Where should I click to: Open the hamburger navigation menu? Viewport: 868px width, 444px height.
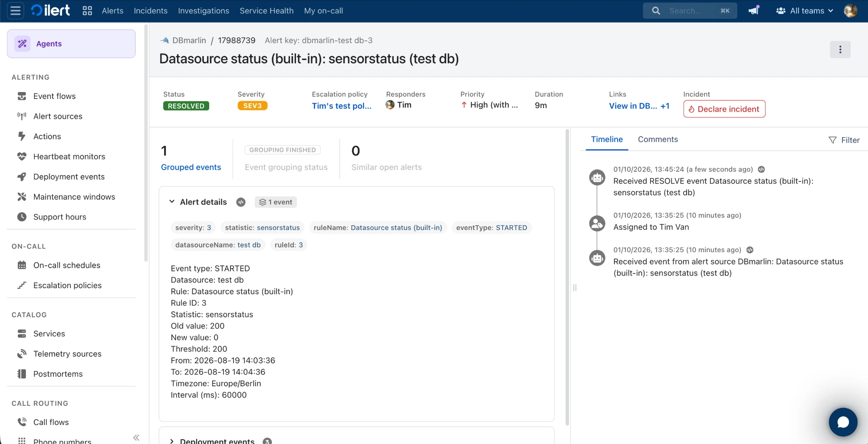pyautogui.click(x=16, y=10)
